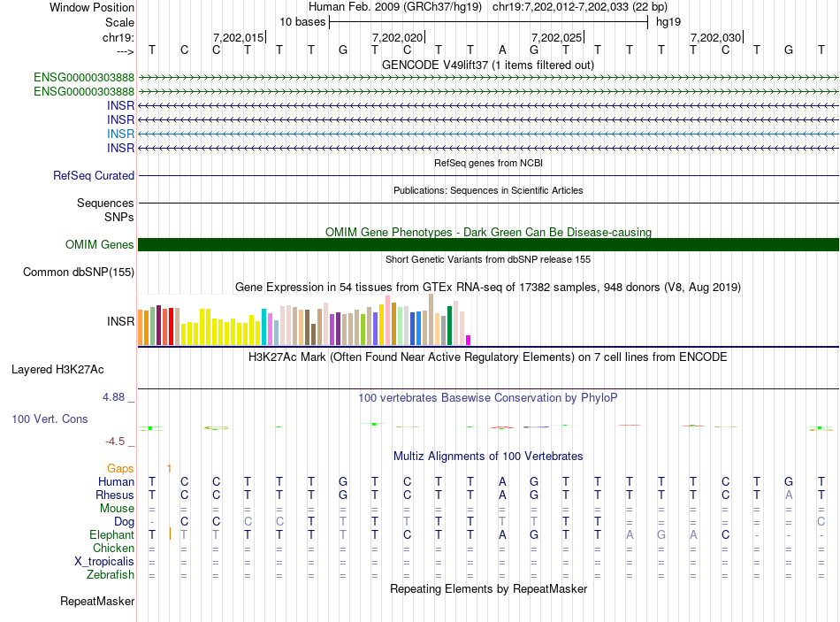
Task: Click the short magenta GTEx expression bar
Action: pos(469,340)
